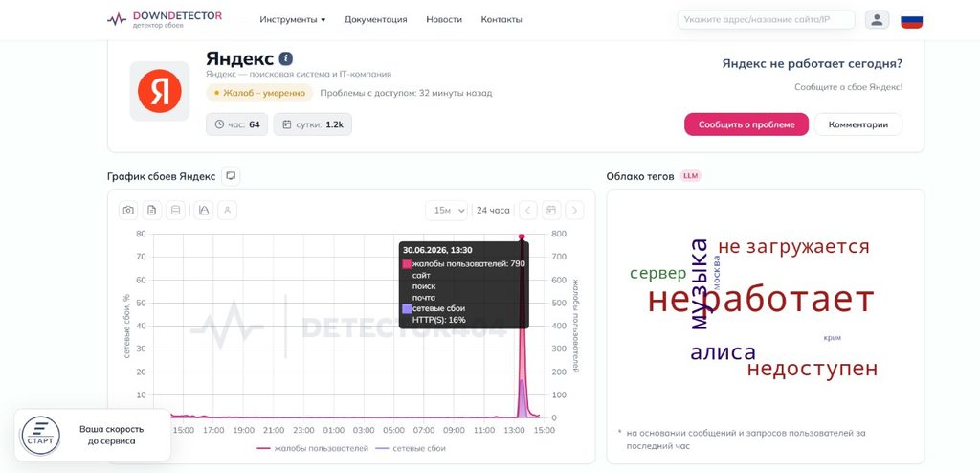Click the 30.06.2026, 13:30 tooltip header
The width and height of the screenshot is (980, 473).
(437, 250)
